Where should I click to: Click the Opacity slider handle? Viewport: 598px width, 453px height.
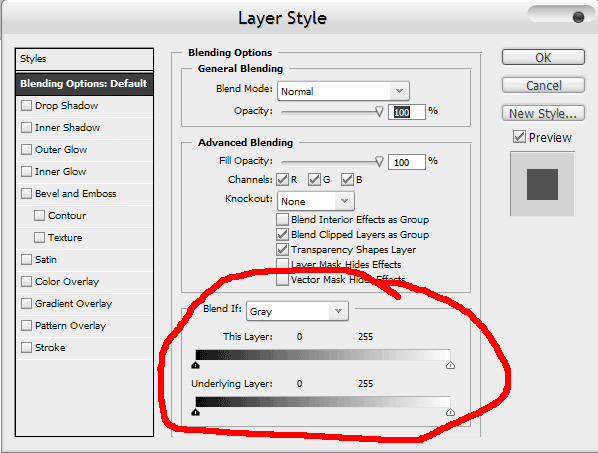point(379,112)
